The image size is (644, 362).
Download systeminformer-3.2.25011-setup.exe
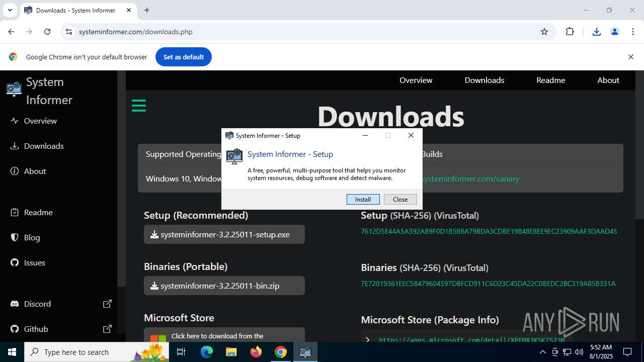pyautogui.click(x=224, y=234)
